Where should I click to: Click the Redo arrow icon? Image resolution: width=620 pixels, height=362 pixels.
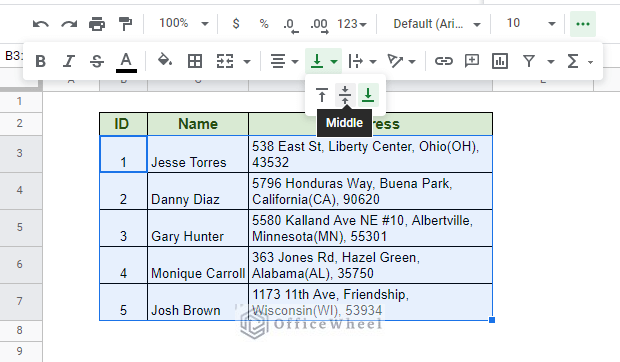[69, 25]
